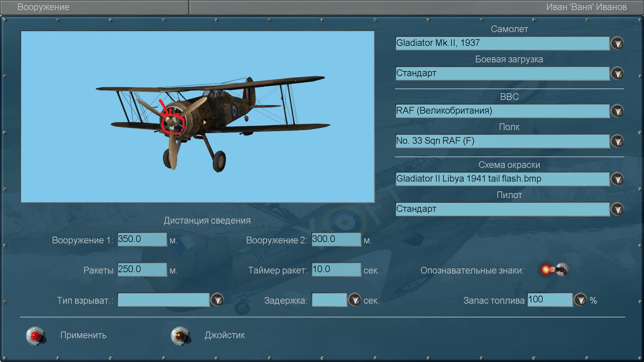Click the Вооружение 1 convergence field
644x362 pixels.
coord(142,239)
